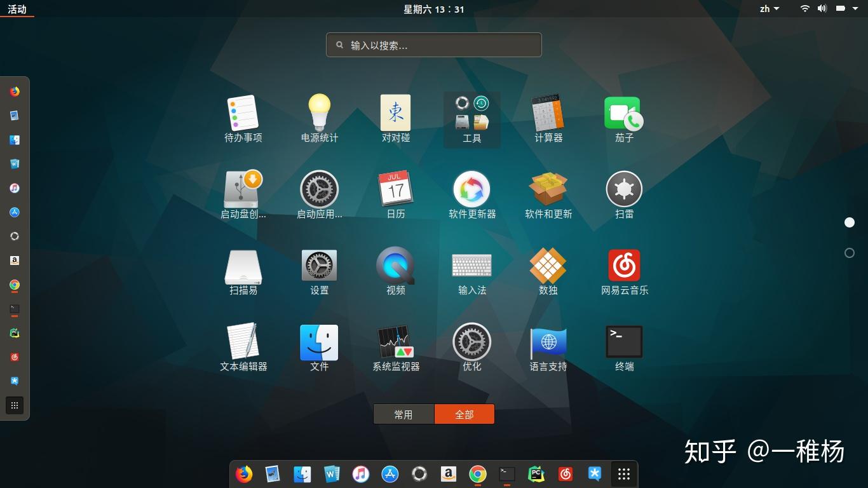Open Amazon in the left sidebar dock
Screen dimensions: 868x488
click(x=15, y=261)
